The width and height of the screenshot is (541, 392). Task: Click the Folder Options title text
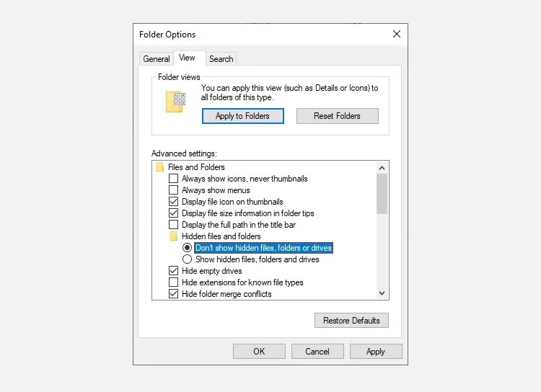tap(167, 35)
